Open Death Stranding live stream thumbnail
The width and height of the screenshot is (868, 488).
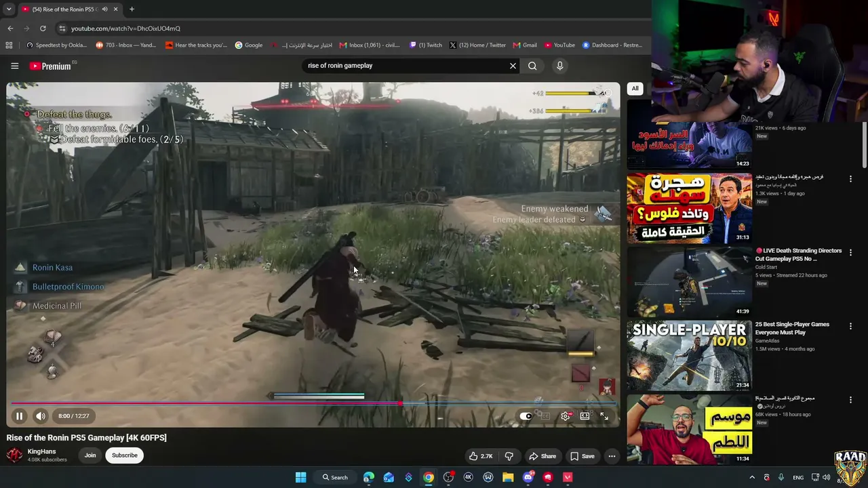689,282
